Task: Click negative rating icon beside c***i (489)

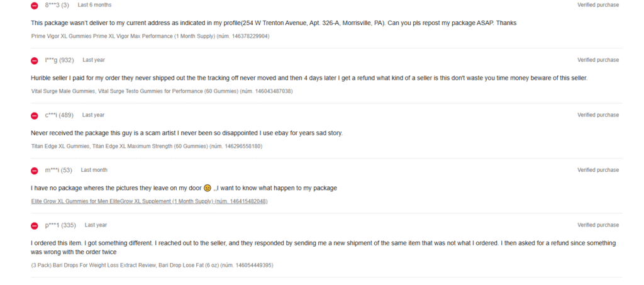Action: click(35, 116)
